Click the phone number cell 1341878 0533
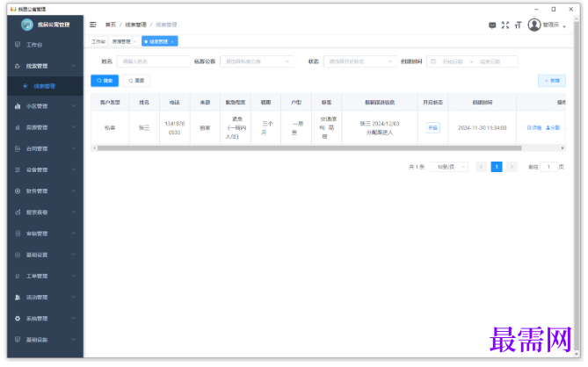The height and width of the screenshot is (367, 588). [175, 128]
